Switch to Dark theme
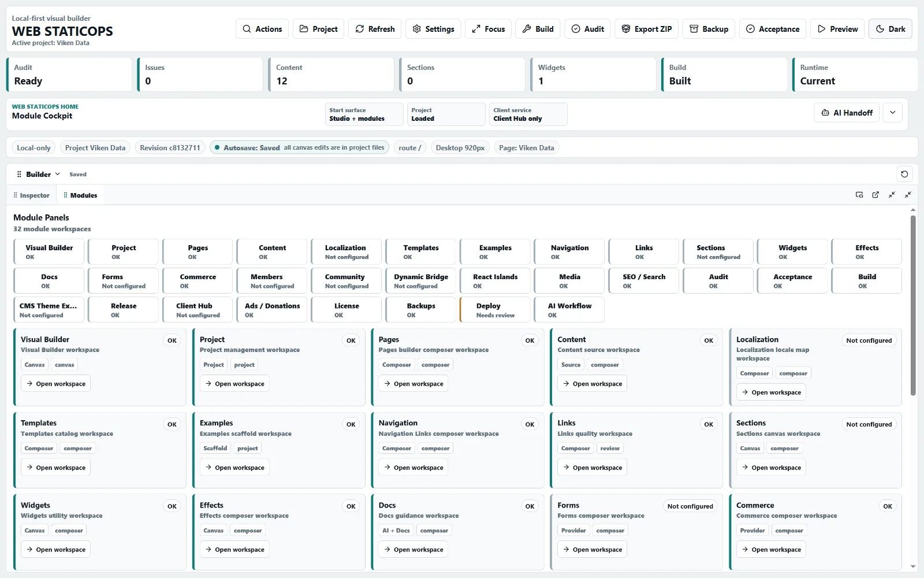Viewport: 924px width, 578px height. point(890,29)
